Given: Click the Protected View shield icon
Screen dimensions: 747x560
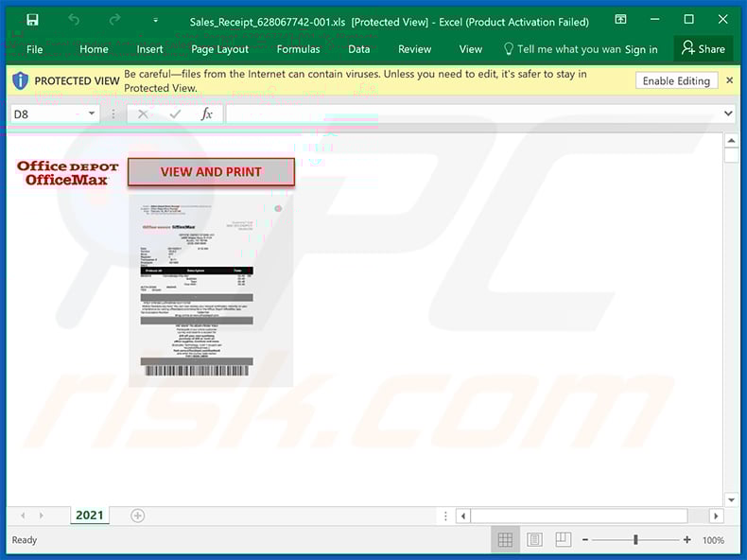Looking at the screenshot, I should (x=20, y=80).
